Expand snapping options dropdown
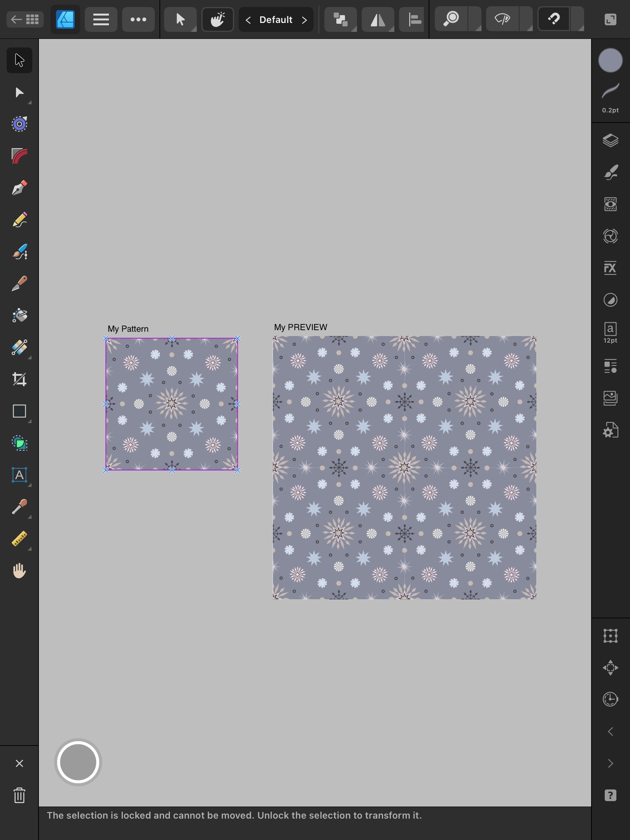The width and height of the screenshot is (630, 840). tap(577, 19)
